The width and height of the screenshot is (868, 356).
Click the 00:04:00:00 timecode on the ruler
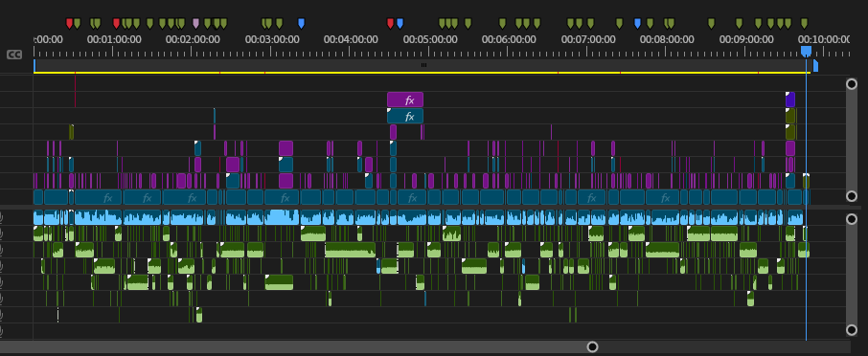click(351, 40)
